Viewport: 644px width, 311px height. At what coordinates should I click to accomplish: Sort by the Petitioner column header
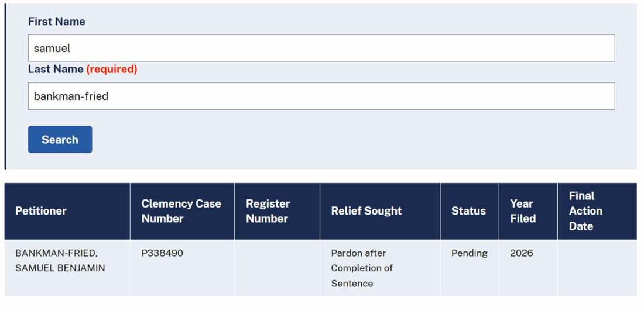point(67,211)
